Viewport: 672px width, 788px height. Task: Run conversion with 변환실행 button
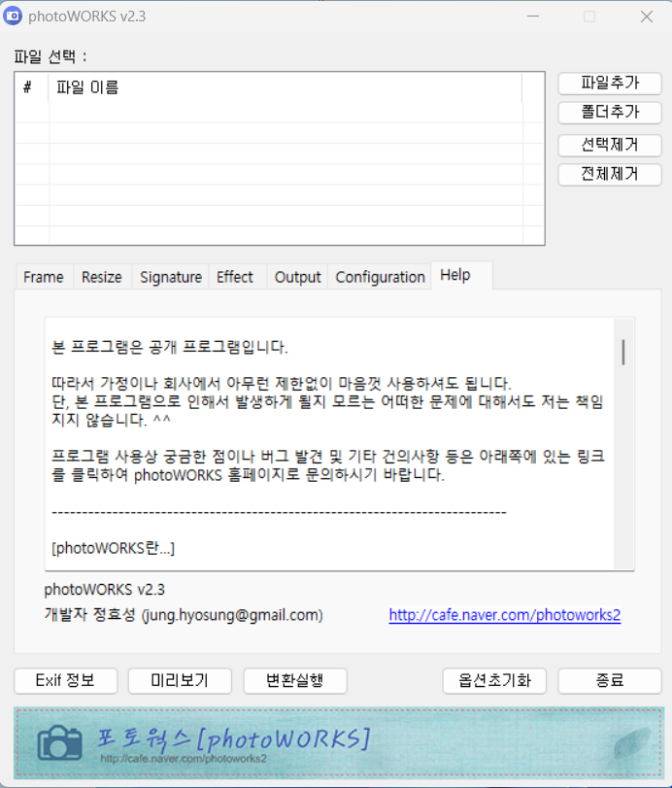click(295, 680)
